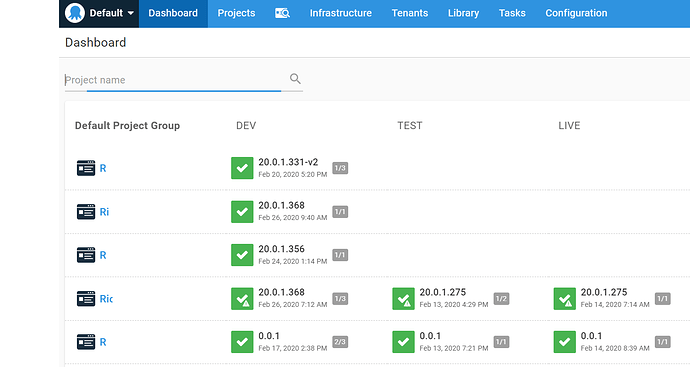Open release 20.0.1.356 in DEV
This screenshot has width=690, height=367.
(x=281, y=249)
